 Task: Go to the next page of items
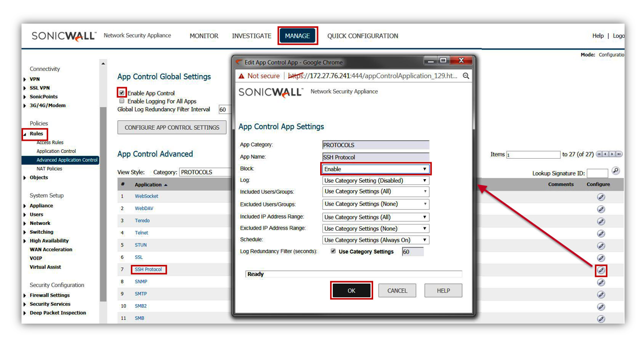pyautogui.click(x=613, y=154)
